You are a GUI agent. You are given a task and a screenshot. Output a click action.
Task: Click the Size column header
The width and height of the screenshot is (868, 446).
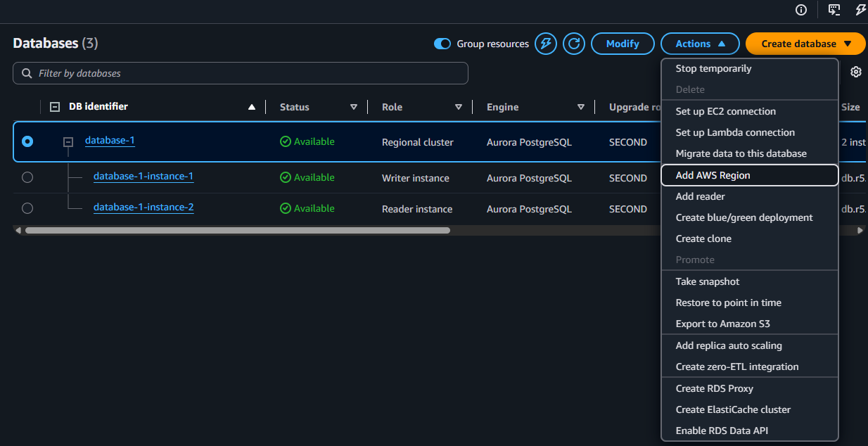tap(850, 108)
